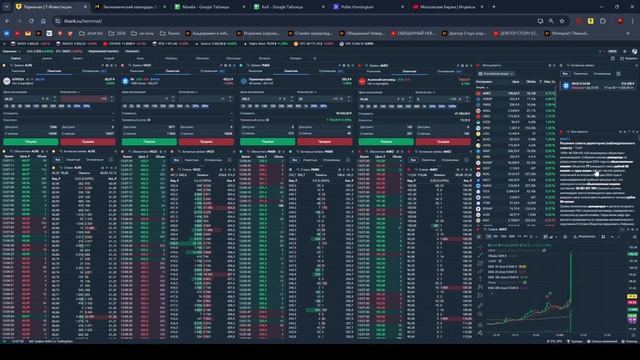Open Список изменений in the bottom status bar
The height and width of the screenshot is (360, 640).
(x=603, y=341)
